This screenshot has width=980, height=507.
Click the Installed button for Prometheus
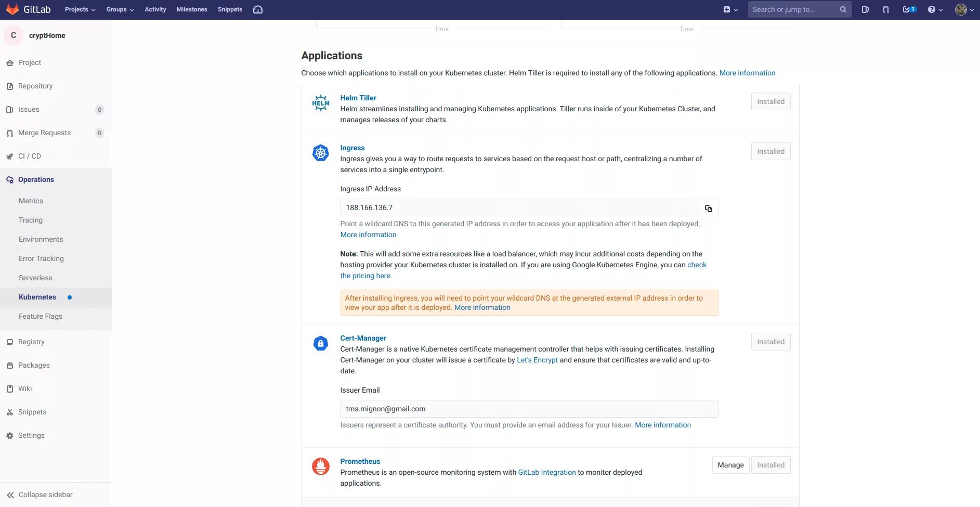point(770,465)
